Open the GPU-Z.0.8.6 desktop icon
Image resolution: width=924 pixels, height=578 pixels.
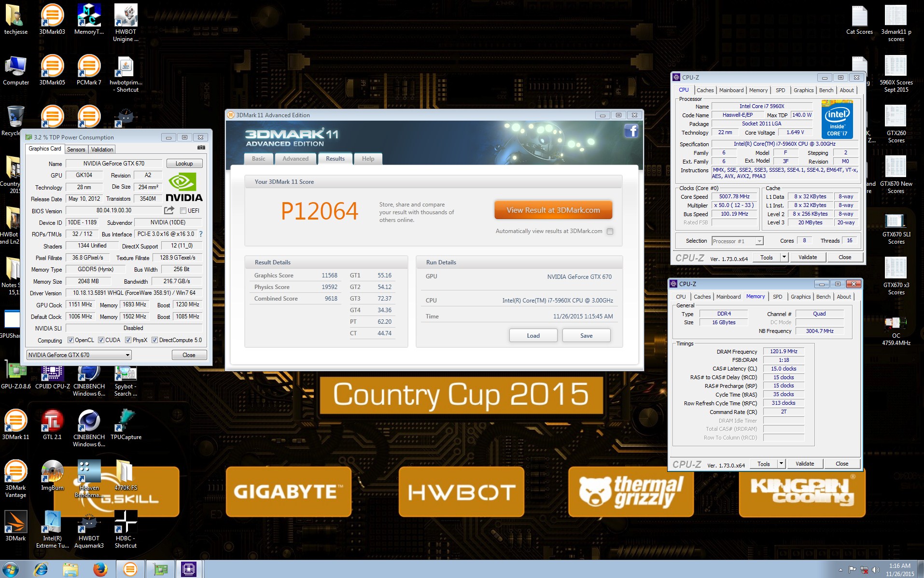click(x=16, y=376)
